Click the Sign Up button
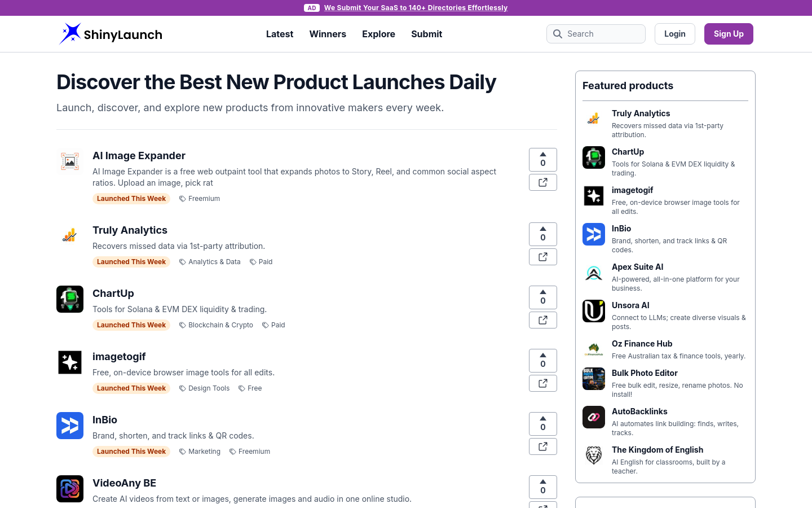Screen dimensions: 812x508 [x=729, y=34]
